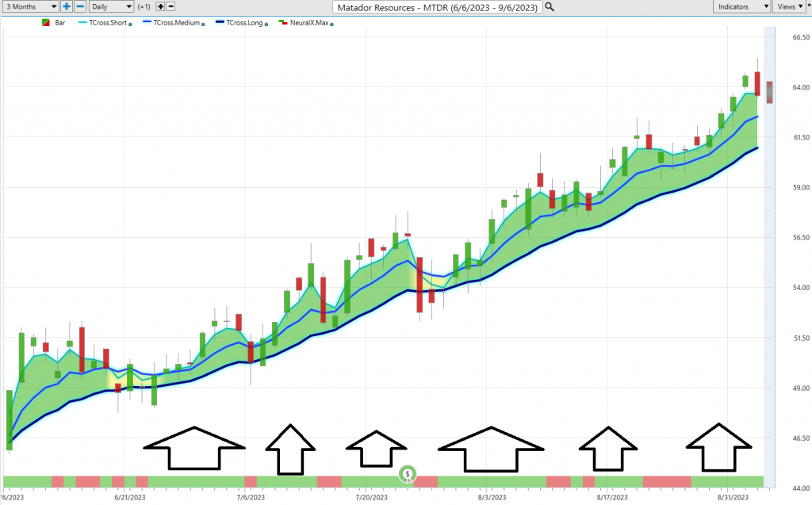The image size is (812, 505).
Task: Click the 61.50 price axis label
Action: (x=801, y=137)
